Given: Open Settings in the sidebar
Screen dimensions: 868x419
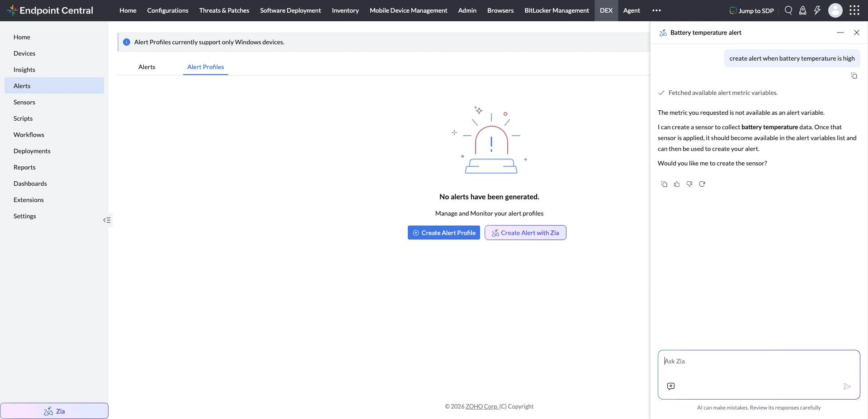Looking at the screenshot, I should (x=54, y=216).
